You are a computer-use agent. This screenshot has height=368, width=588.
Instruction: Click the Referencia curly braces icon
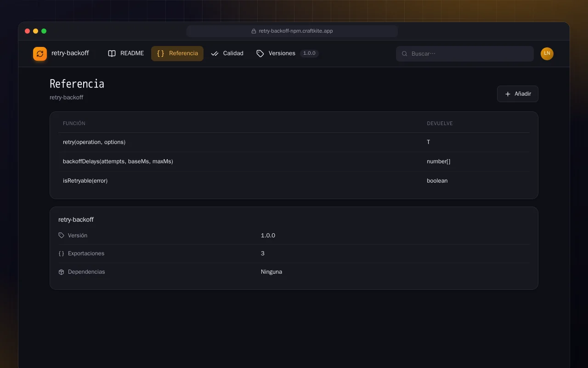pos(160,53)
